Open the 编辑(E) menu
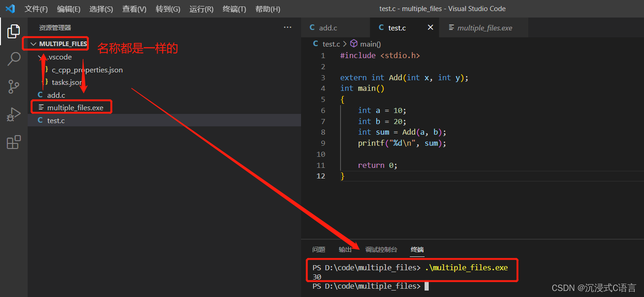 coord(69,9)
